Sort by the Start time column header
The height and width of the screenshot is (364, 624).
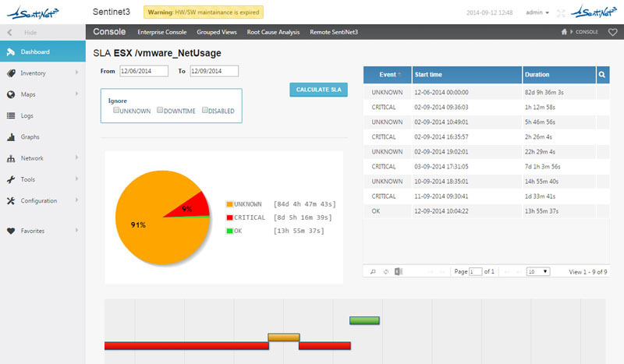(466, 74)
